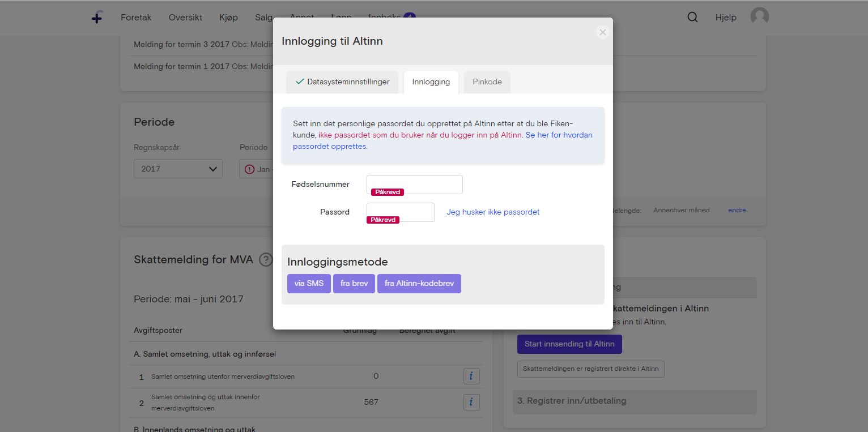Image resolution: width=868 pixels, height=432 pixels.
Task: Click the value 567 in Grunnlag column
Action: pos(371,402)
